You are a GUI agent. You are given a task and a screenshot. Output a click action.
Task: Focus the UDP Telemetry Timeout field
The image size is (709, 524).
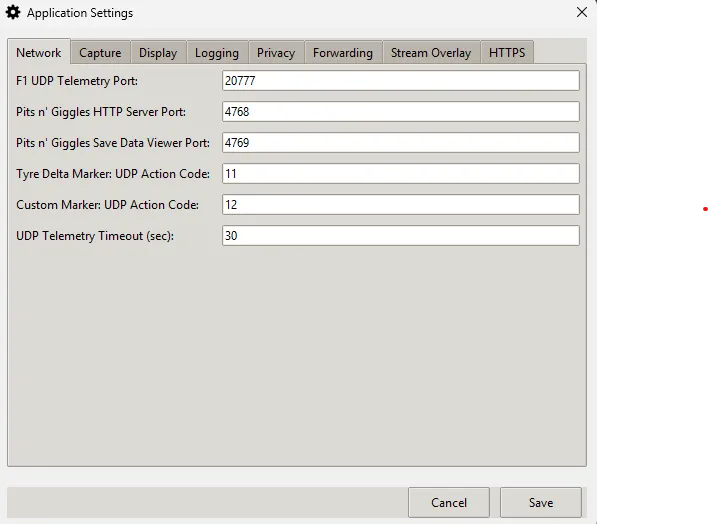[x=400, y=236]
